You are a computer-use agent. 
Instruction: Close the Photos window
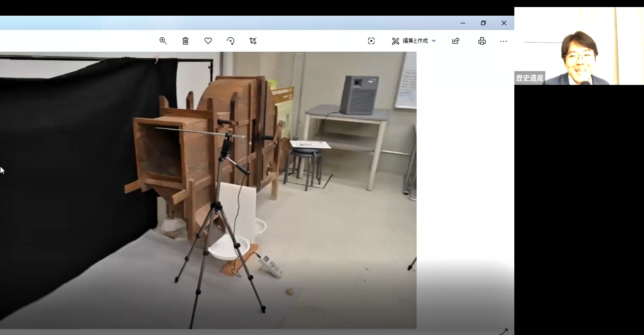[x=504, y=23]
